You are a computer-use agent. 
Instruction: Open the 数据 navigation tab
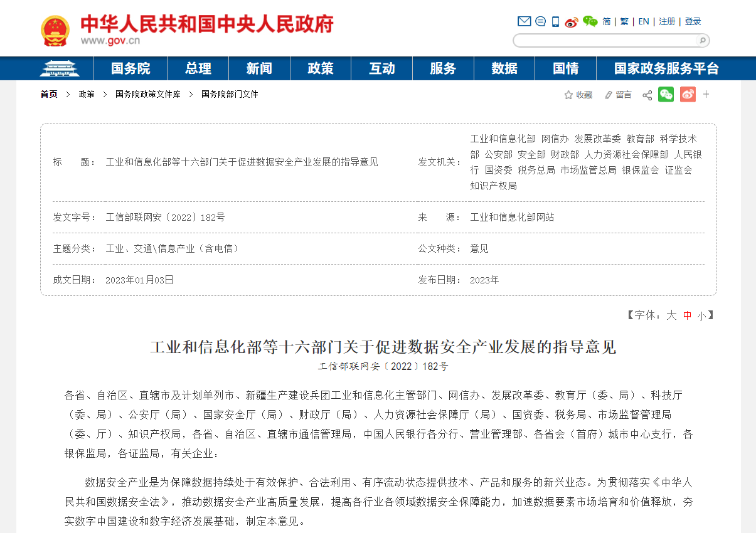(x=504, y=68)
